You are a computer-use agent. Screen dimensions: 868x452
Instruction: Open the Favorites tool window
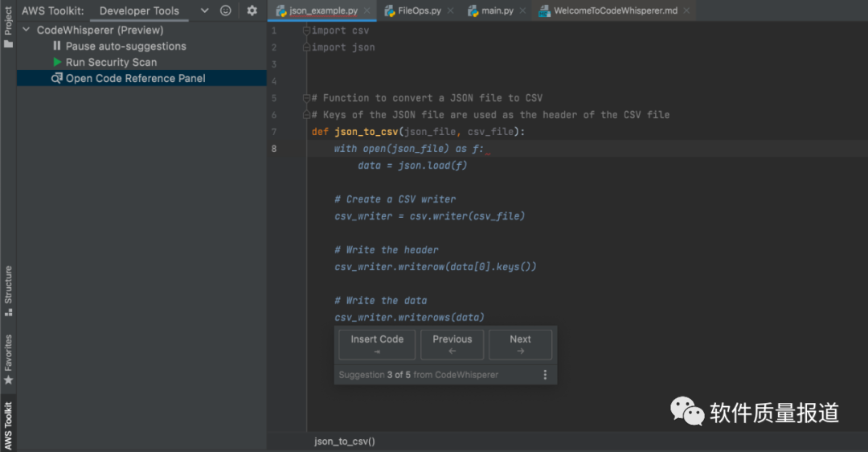tap(8, 360)
